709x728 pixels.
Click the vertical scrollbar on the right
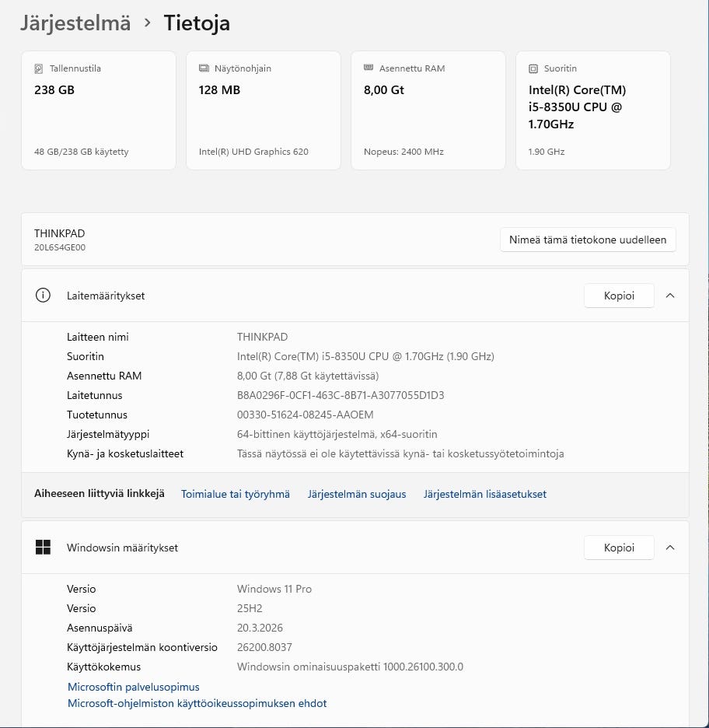click(x=704, y=311)
